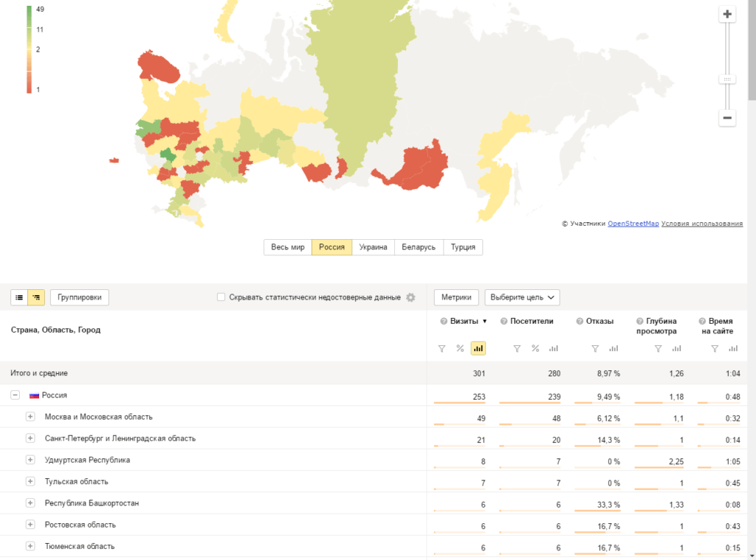Open help icon next to Глубина просмотра

click(x=640, y=322)
